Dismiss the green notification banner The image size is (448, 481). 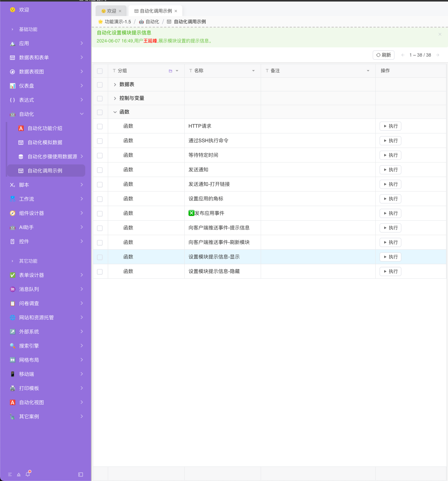[x=440, y=34]
